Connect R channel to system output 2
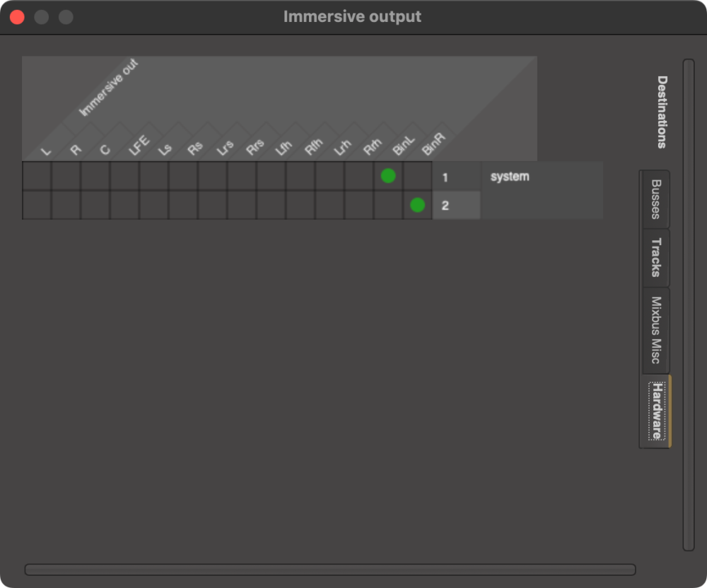The image size is (707, 588). pyautogui.click(x=67, y=204)
